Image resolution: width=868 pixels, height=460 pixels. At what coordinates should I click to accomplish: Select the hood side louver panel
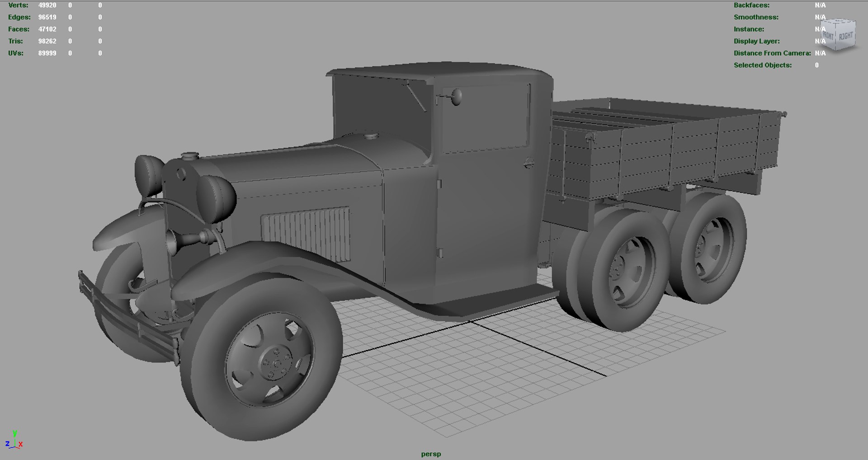tap(306, 234)
